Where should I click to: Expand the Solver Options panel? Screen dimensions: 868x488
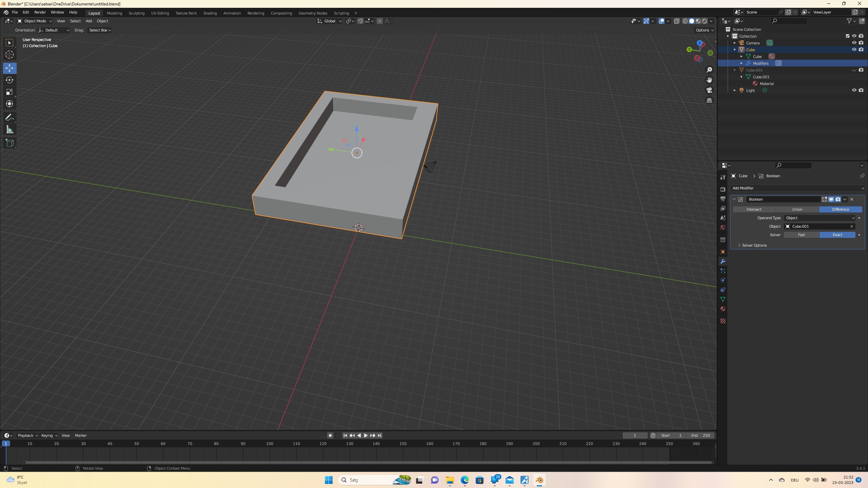(x=754, y=245)
